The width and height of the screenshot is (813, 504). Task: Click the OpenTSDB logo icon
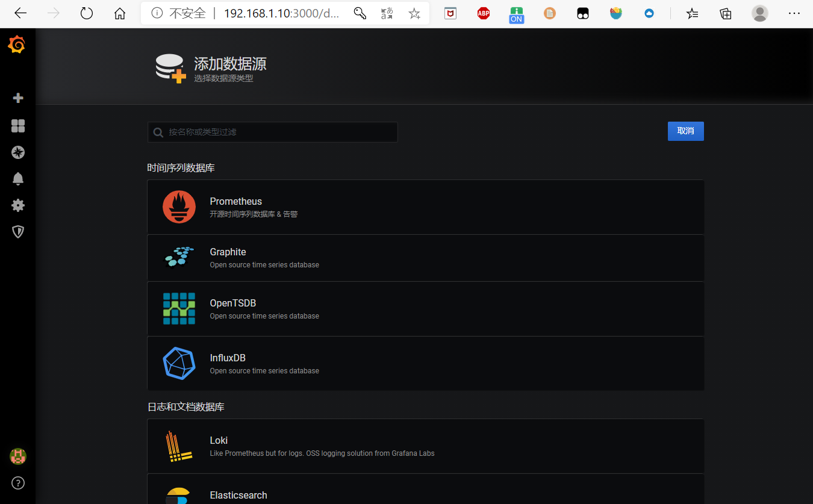[x=179, y=309]
